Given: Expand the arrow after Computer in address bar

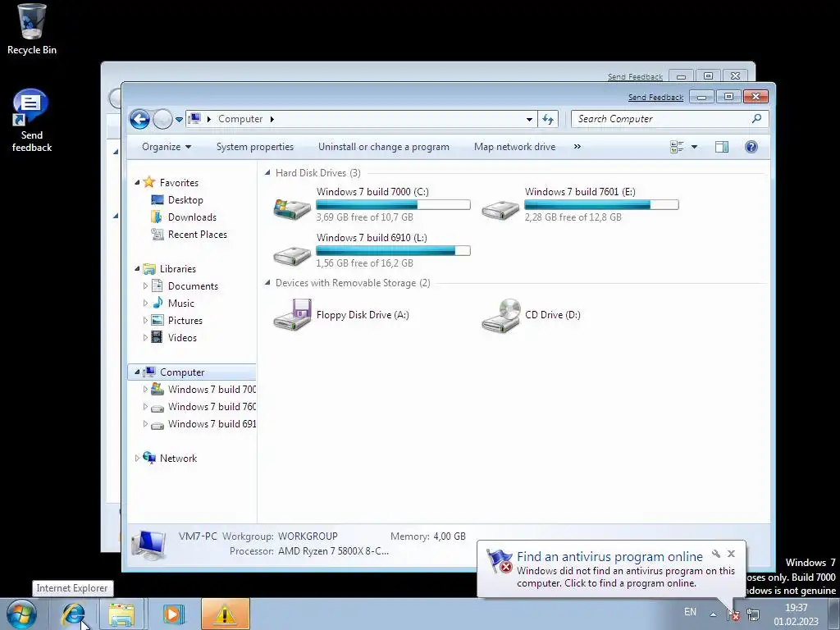Looking at the screenshot, I should (x=272, y=119).
